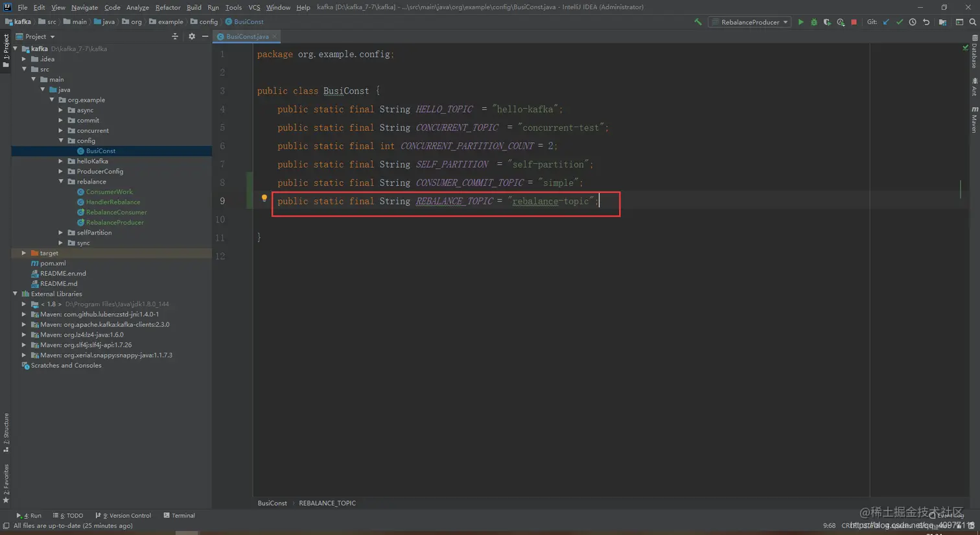The width and height of the screenshot is (980, 535).
Task: Open the Navigate menu
Action: coord(84,7)
